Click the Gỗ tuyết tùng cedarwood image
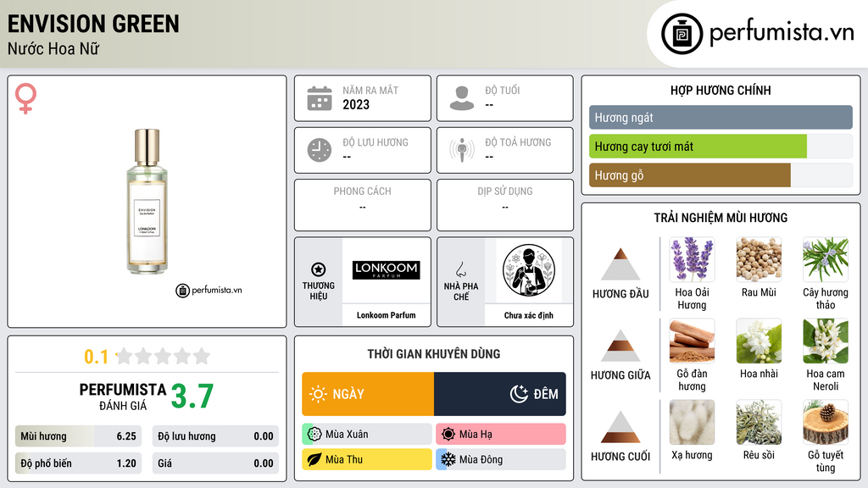The image size is (868, 488). tap(826, 422)
